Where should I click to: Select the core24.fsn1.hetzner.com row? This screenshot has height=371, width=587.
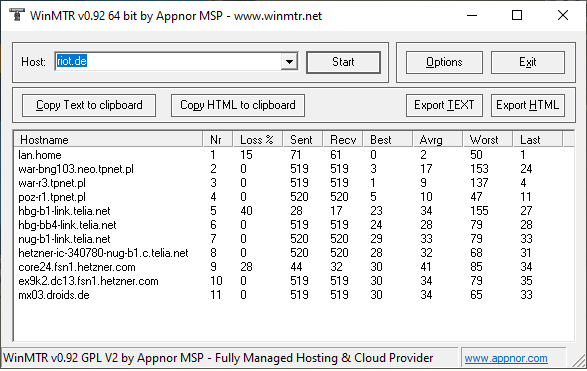click(x=294, y=267)
